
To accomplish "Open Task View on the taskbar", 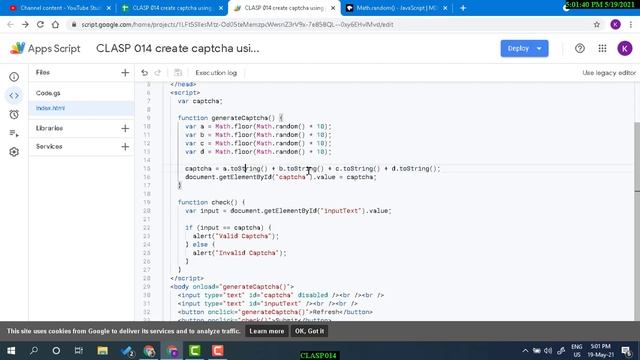I will [x=78, y=351].
